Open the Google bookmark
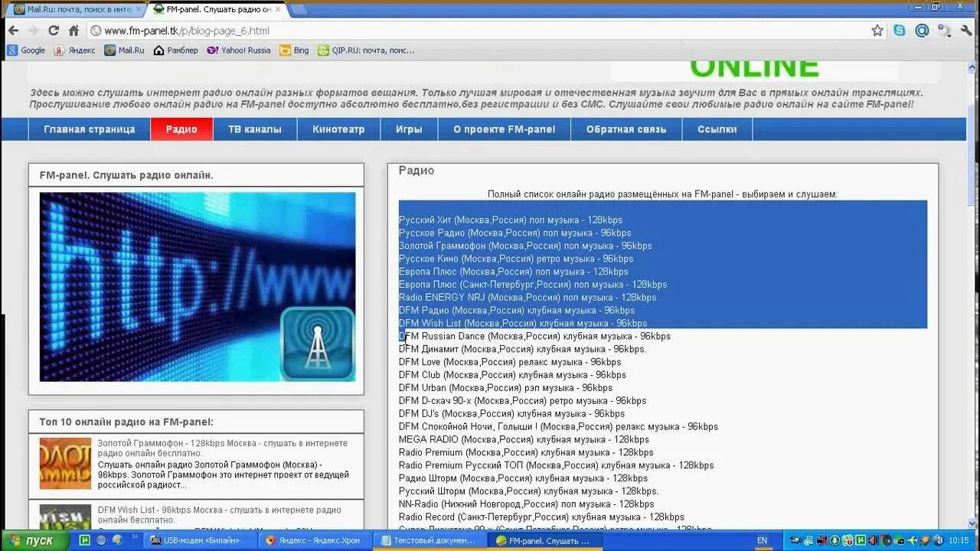The height and width of the screenshot is (551, 980). 26,51
